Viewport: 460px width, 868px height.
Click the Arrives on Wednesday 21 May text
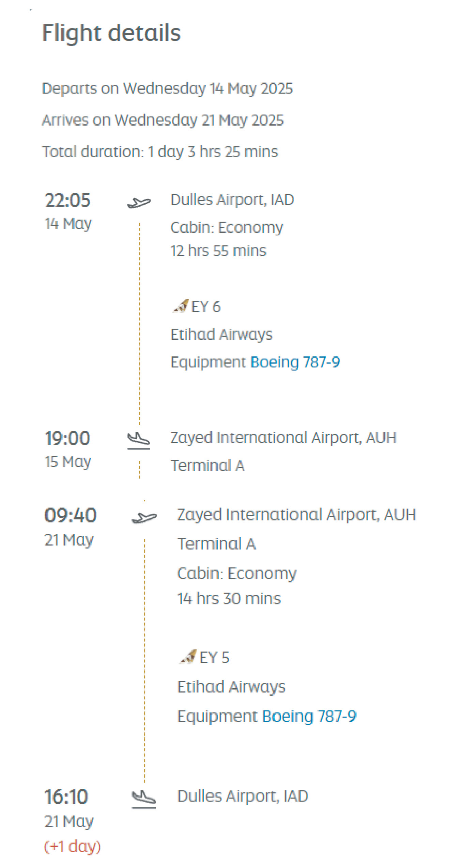click(163, 120)
